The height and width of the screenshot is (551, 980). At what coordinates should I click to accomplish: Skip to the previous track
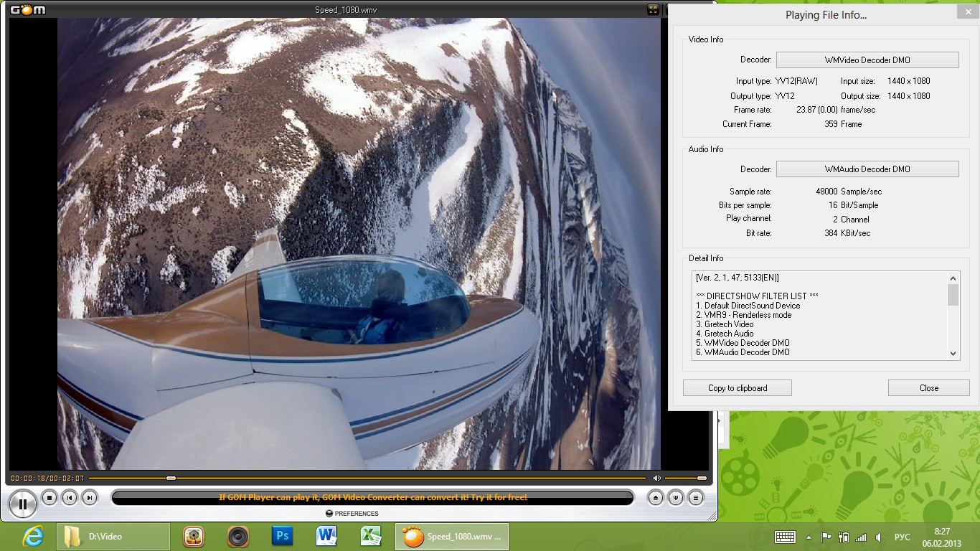click(69, 497)
